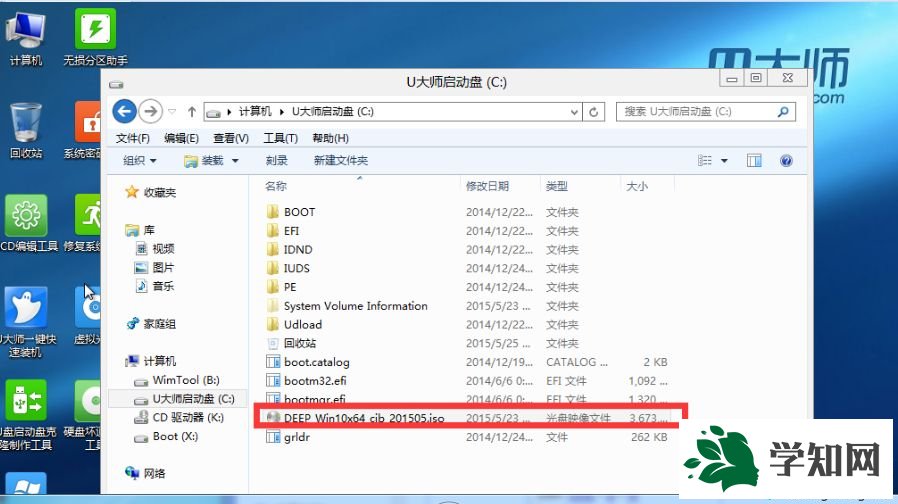Expand breadcrumb arrow after 计算机
898x504 pixels.
click(282, 112)
